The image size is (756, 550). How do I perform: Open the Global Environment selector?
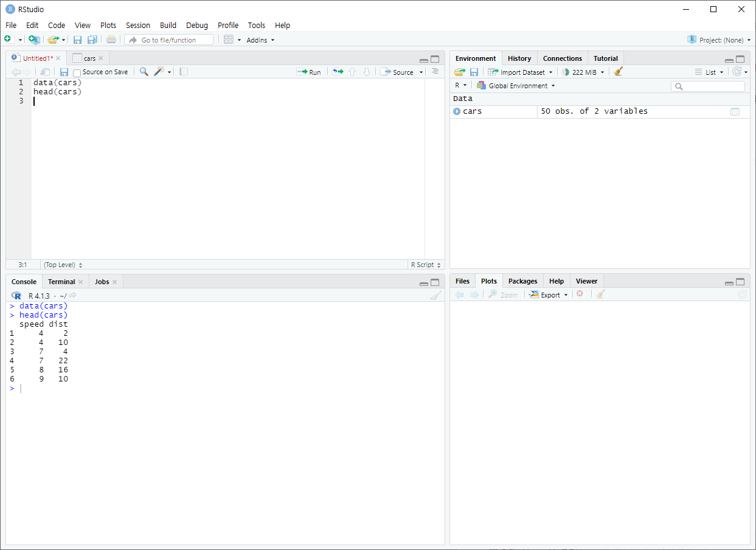(x=516, y=86)
